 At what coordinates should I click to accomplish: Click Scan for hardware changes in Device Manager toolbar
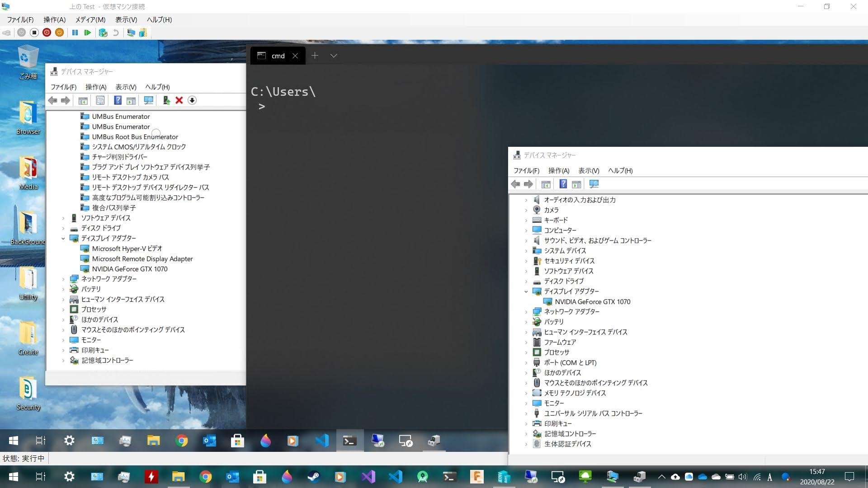[149, 100]
